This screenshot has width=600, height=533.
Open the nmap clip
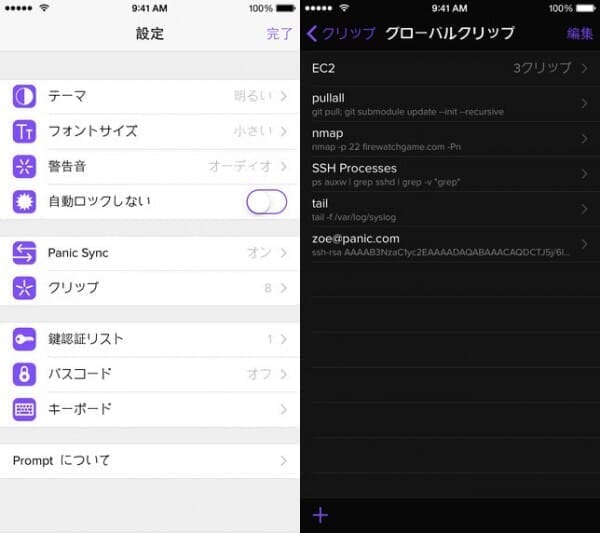[450, 139]
